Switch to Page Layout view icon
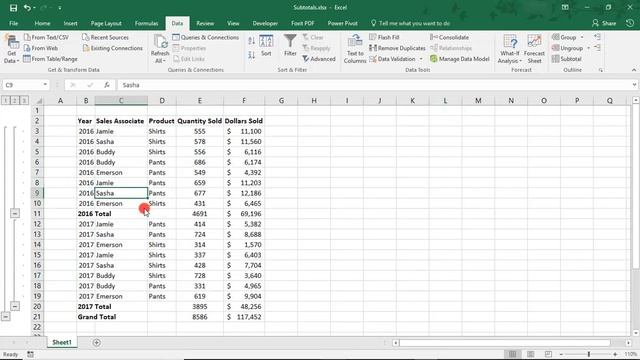Viewport: 640px width, 360px height. tap(531, 354)
